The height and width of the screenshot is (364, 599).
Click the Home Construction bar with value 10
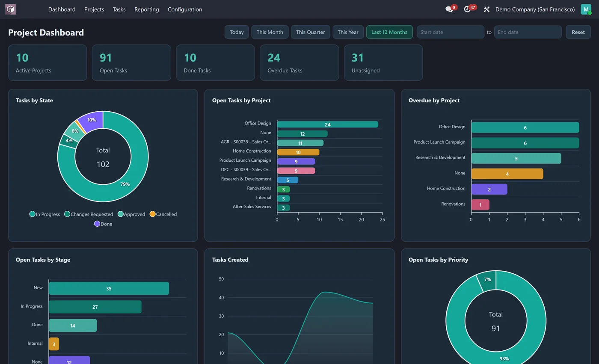click(x=298, y=152)
